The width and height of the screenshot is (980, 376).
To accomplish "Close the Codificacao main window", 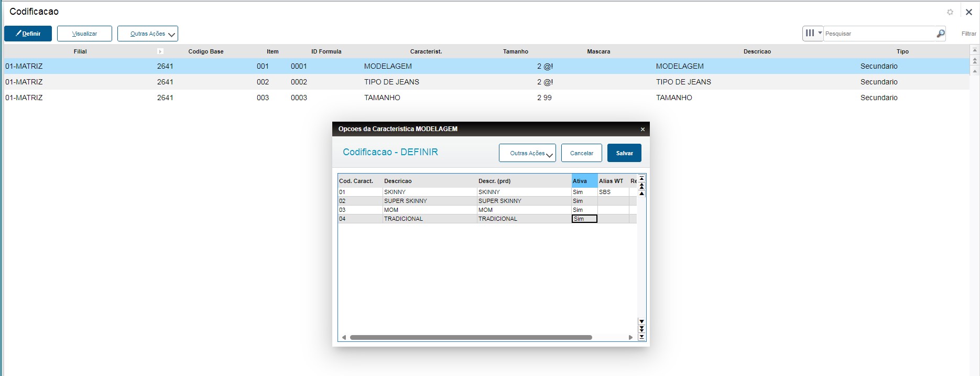I will [x=969, y=12].
